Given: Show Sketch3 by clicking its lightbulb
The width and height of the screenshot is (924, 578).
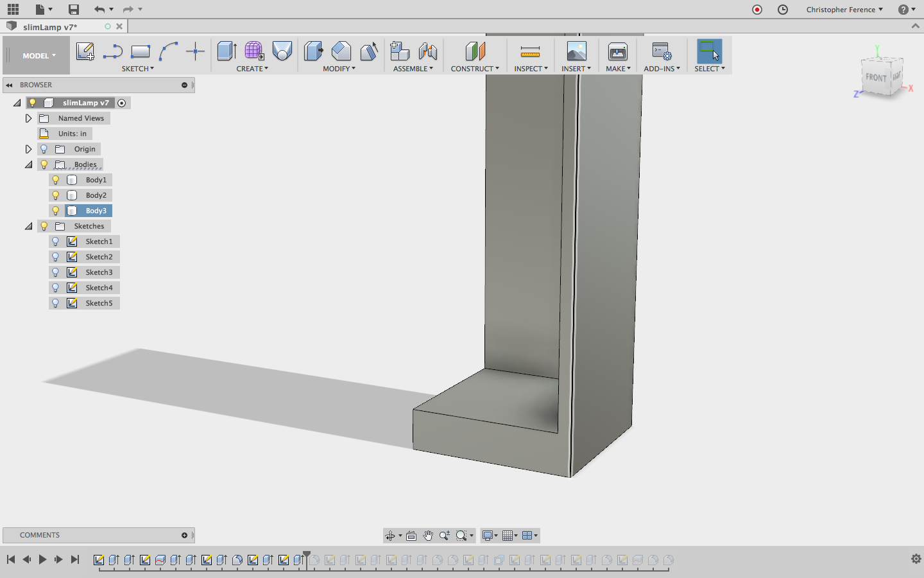Looking at the screenshot, I should point(56,272).
